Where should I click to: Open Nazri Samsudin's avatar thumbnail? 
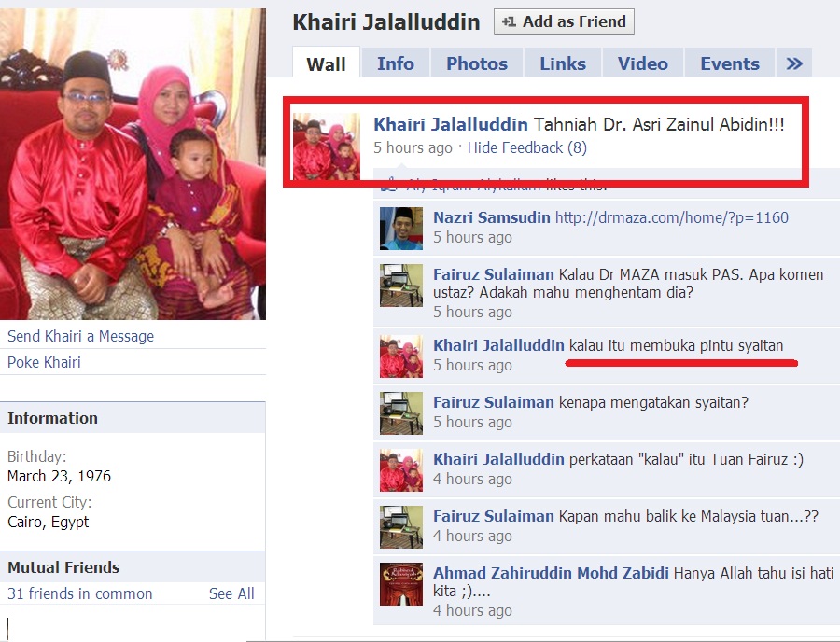(401, 228)
